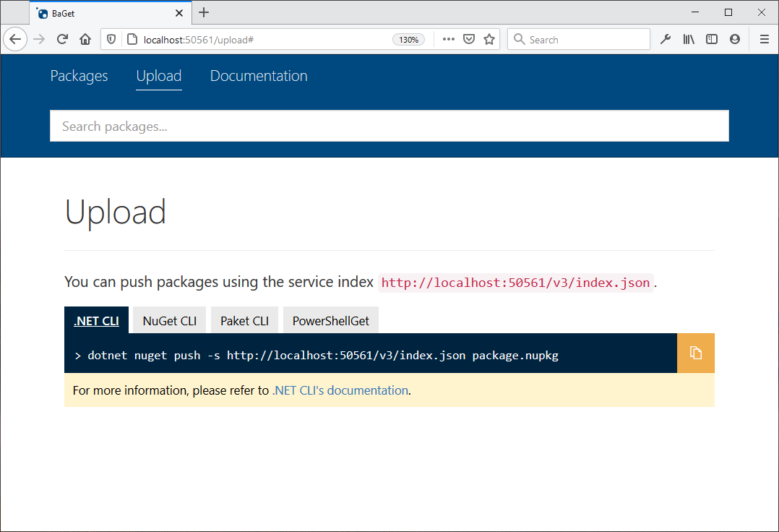Open Firefox account menu
Screen dimensions: 779x532
pos(735,39)
